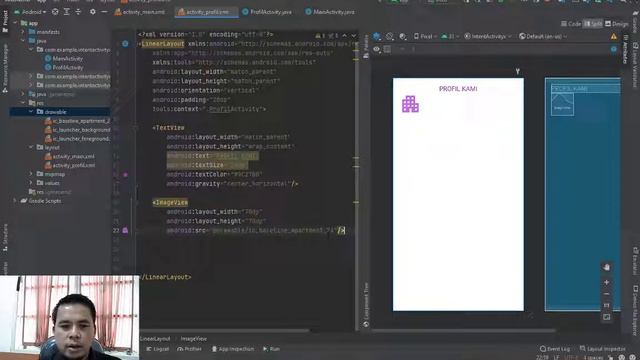Screen dimensions: 640x360
Task: Open Layout Inspector
Action: pyautogui.click(x=602, y=349)
